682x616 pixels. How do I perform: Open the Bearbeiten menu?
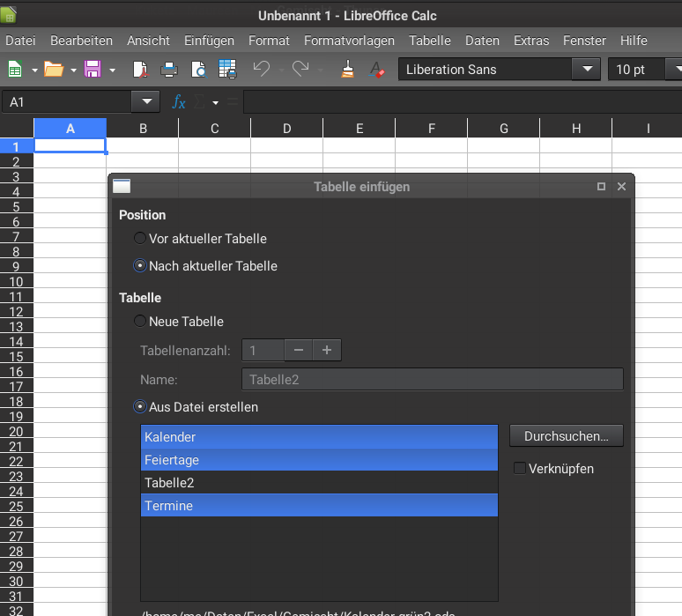[x=81, y=41]
